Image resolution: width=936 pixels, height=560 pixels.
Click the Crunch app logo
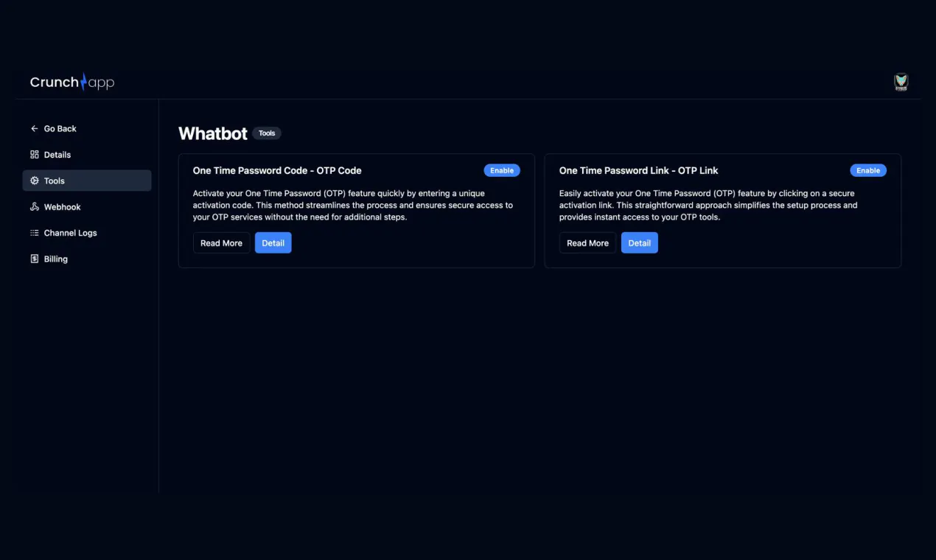[72, 82]
